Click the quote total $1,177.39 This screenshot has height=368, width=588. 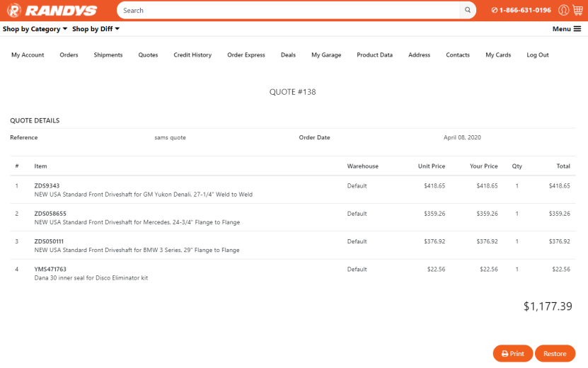548,306
